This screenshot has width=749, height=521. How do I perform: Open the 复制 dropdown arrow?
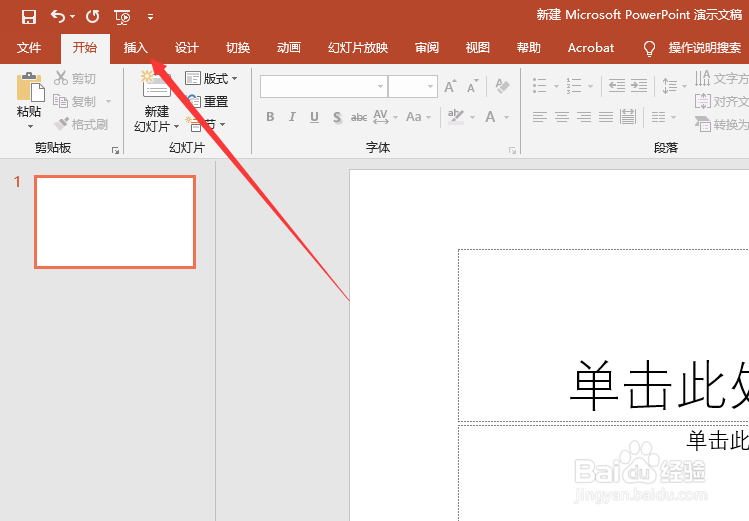[x=108, y=101]
